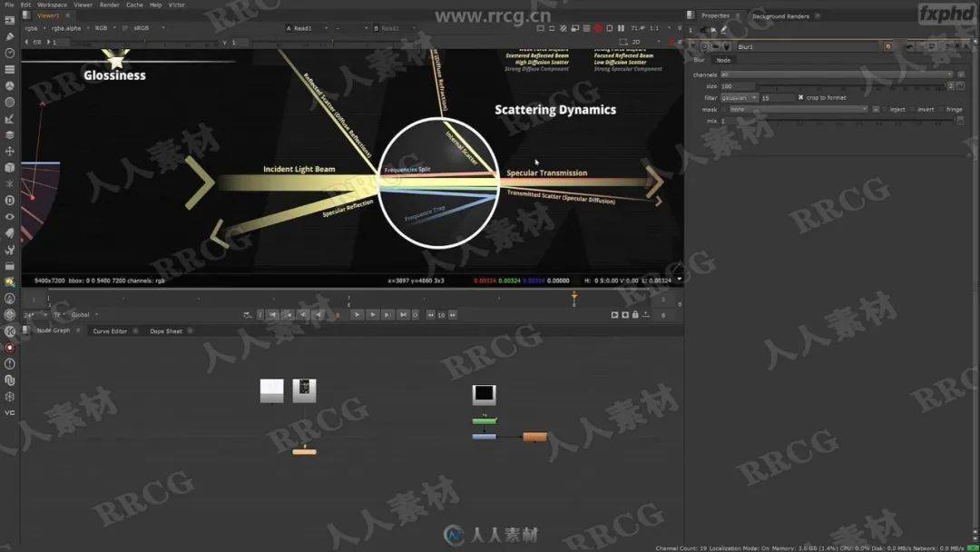
Task: Open the gaussian filter dropdown
Action: point(739,97)
